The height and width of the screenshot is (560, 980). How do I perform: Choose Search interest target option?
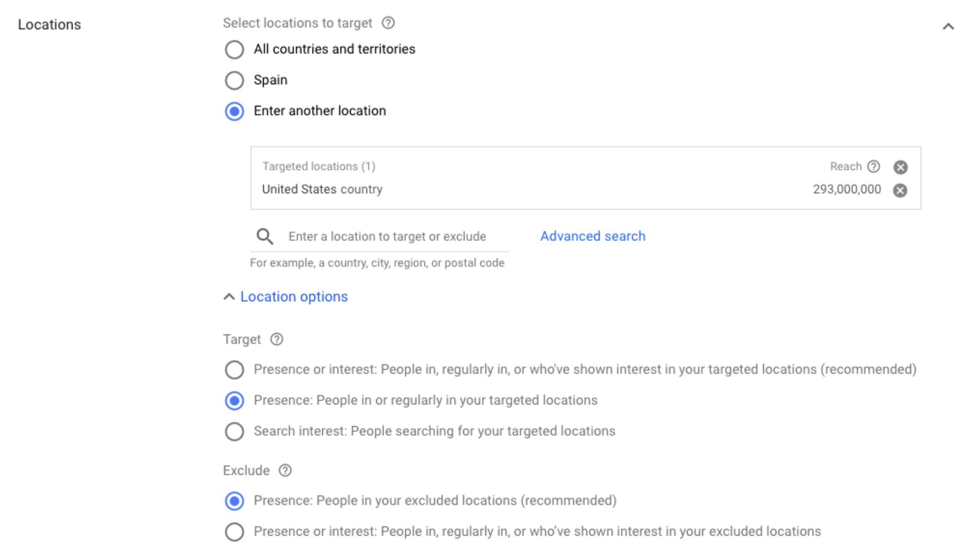click(234, 431)
